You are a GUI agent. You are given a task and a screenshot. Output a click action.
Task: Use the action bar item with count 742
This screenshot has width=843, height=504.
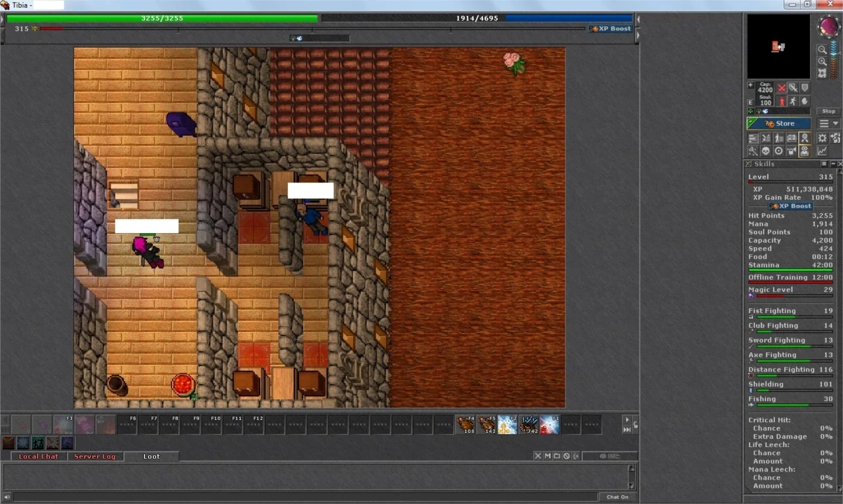529,425
